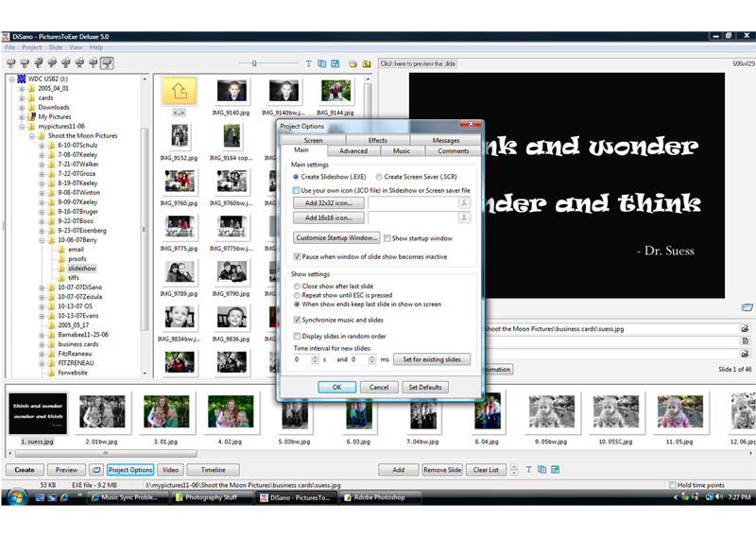The height and width of the screenshot is (540, 756).
Task: Collapse the WDC USB2 (J:) drive node
Action: coord(10,78)
